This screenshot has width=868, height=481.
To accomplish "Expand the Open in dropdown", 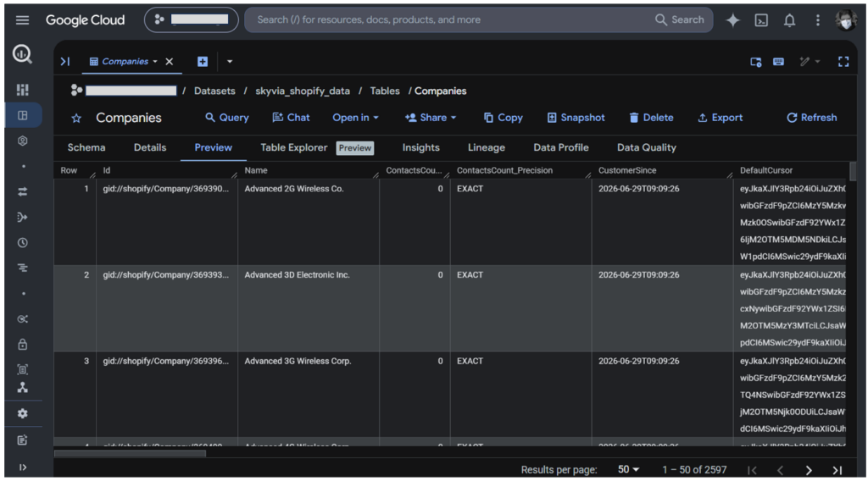I will pyautogui.click(x=355, y=117).
